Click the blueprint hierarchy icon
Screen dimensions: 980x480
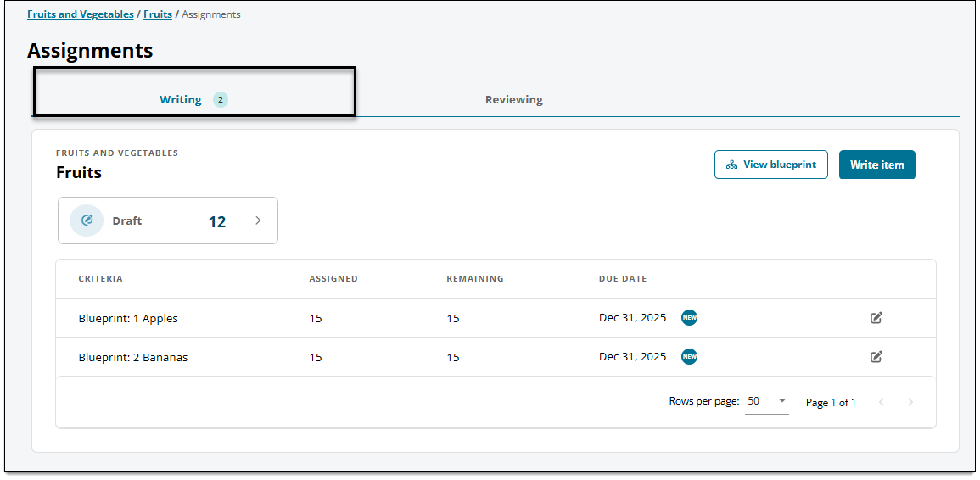[732, 165]
